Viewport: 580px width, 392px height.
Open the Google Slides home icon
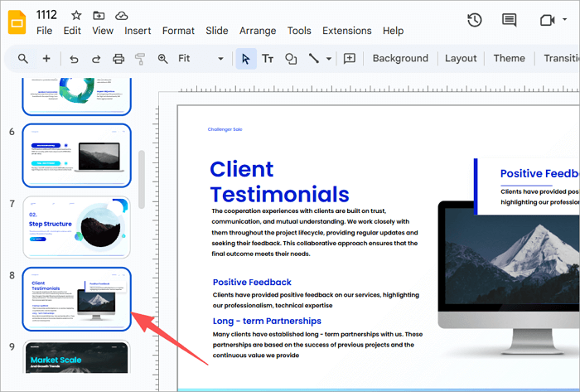(x=17, y=22)
